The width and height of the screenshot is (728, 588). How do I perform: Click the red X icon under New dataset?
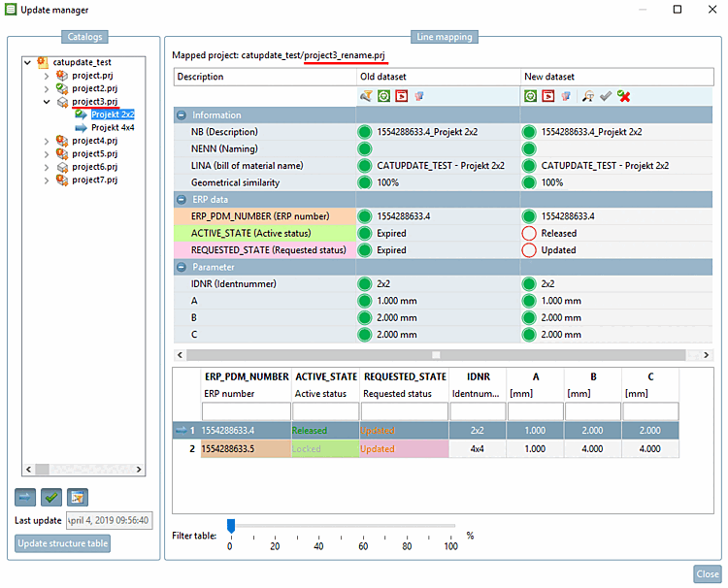click(x=623, y=96)
